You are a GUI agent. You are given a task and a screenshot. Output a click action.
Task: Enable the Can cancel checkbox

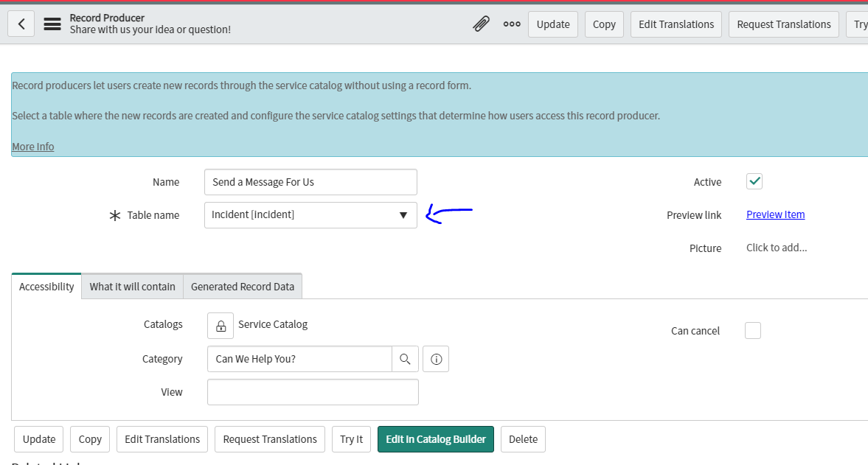point(752,330)
